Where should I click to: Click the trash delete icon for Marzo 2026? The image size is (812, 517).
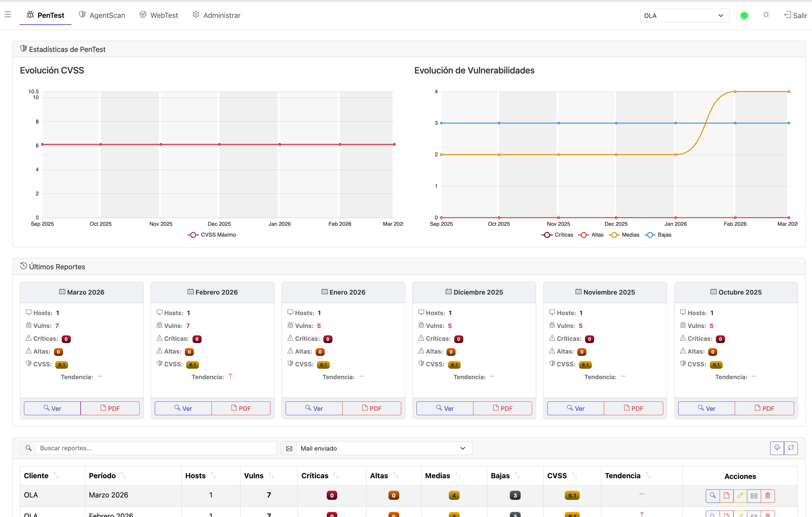767,495
